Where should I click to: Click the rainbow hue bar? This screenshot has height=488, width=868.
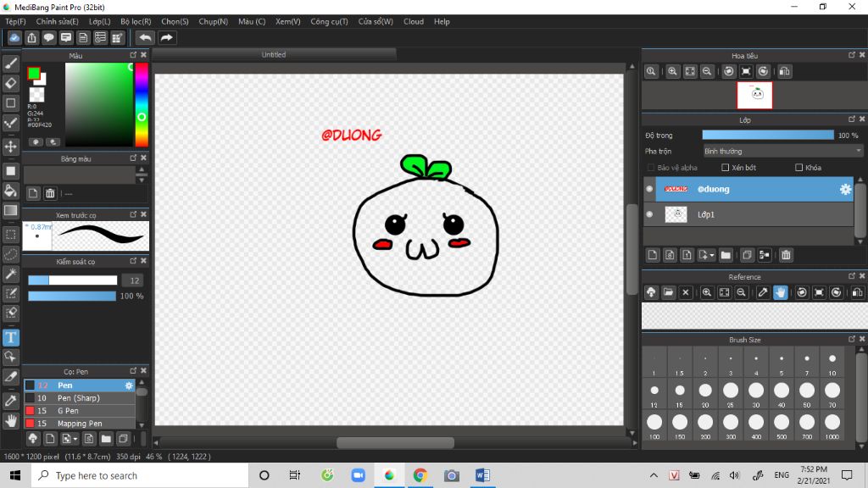pyautogui.click(x=142, y=104)
